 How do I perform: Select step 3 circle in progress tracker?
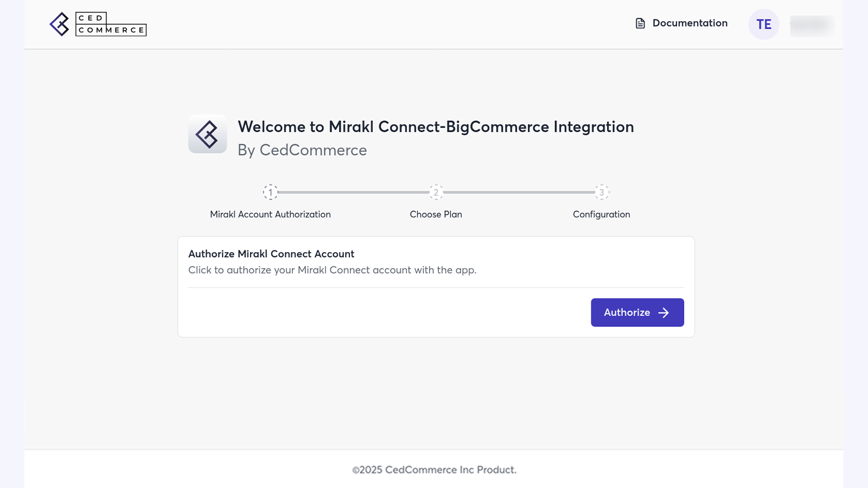click(602, 192)
